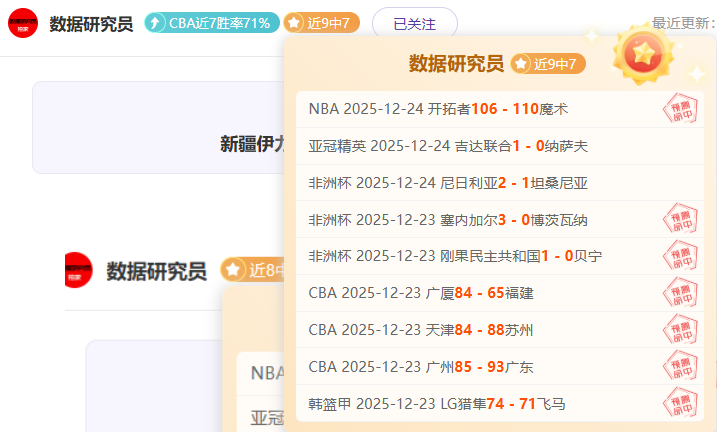Click 预测命中 stamp on NBA 开拓者 row
The height and width of the screenshot is (432, 717).
(680, 108)
